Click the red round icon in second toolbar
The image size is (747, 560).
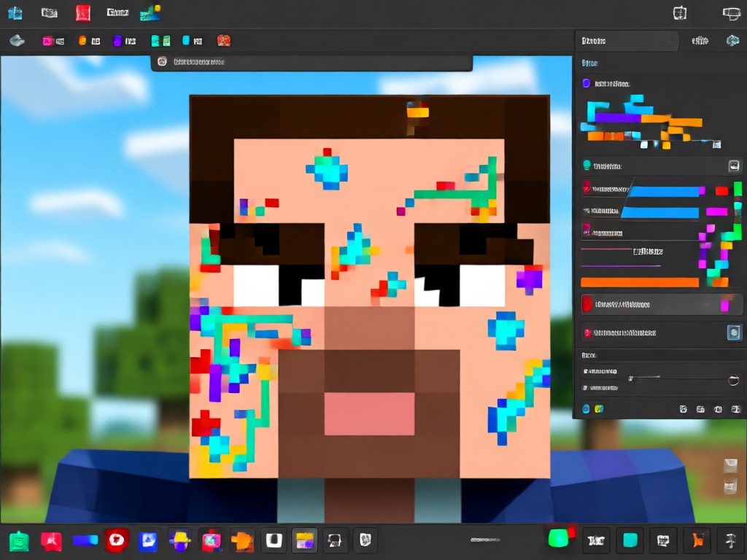point(224,41)
